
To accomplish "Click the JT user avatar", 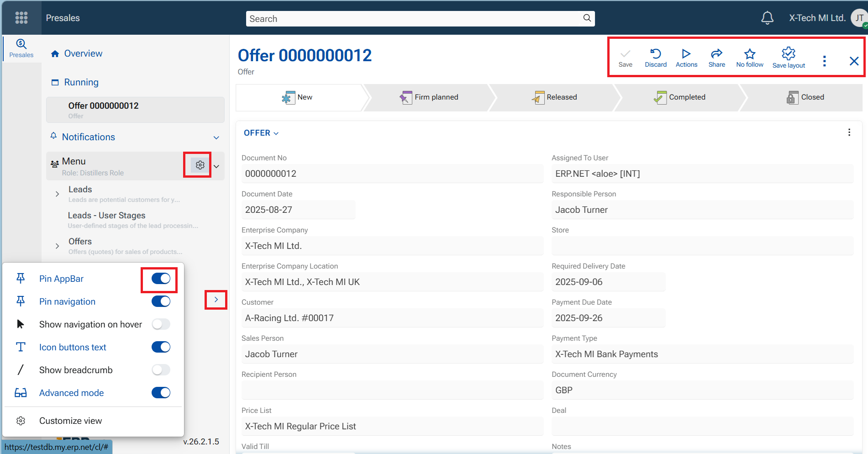I will [859, 18].
